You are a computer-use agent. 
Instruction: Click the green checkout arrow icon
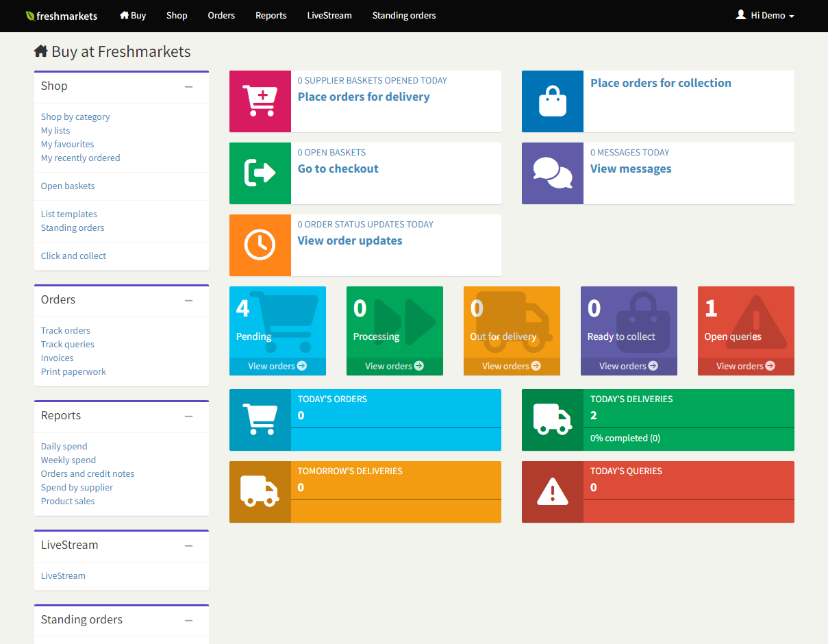260,173
